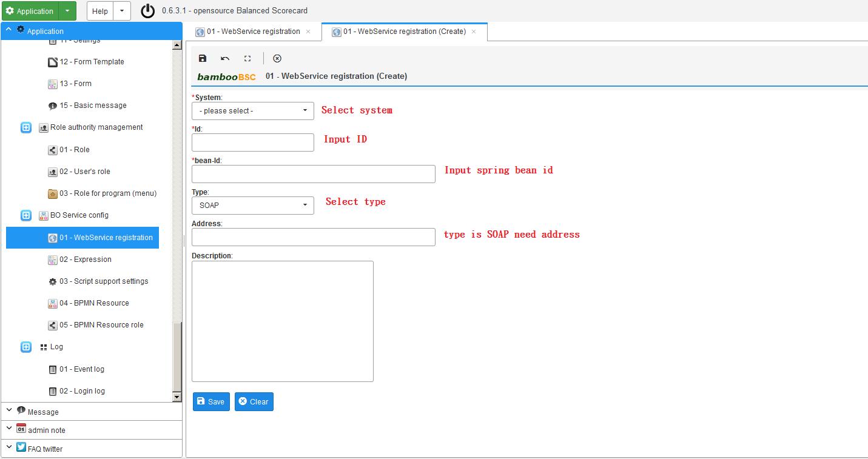Viewport: 868px width, 459px height.
Task: Click the 02 - User's role icon
Action: click(53, 172)
